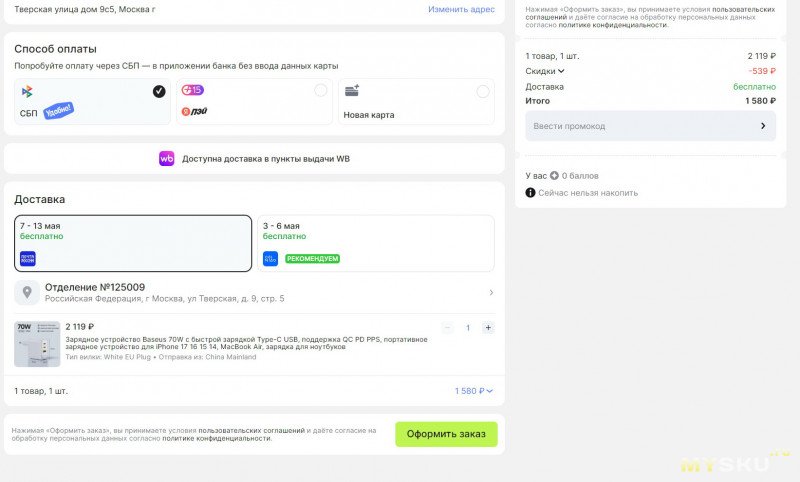Click the 'Ввести промокод' input field

pos(640,126)
